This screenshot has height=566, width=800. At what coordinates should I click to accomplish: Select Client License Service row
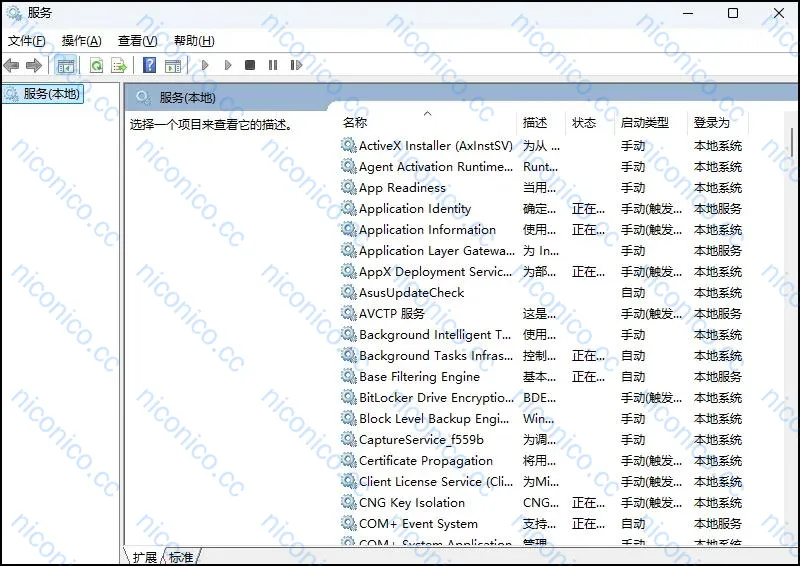tap(542, 481)
